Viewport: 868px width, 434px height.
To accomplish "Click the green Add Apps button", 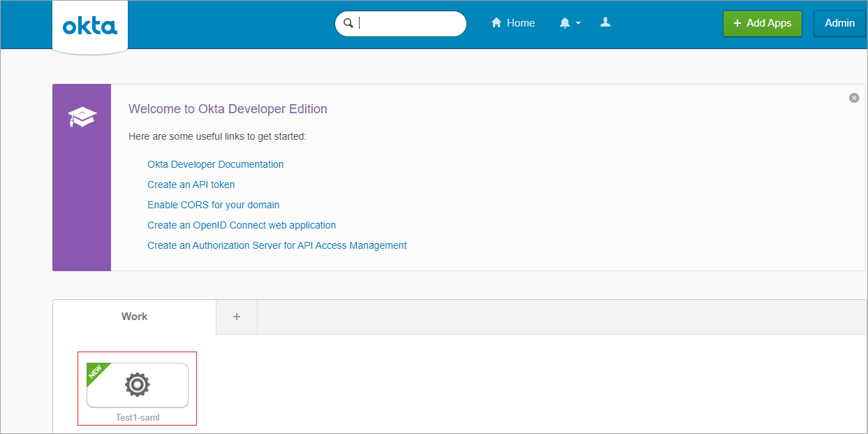I will [762, 23].
